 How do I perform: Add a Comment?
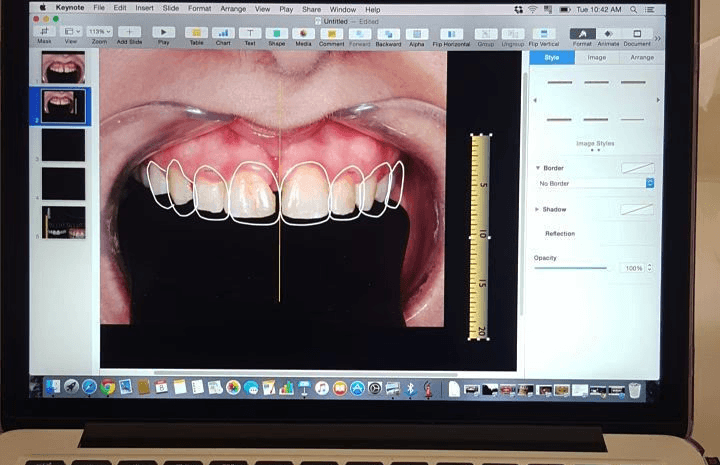coord(332,34)
